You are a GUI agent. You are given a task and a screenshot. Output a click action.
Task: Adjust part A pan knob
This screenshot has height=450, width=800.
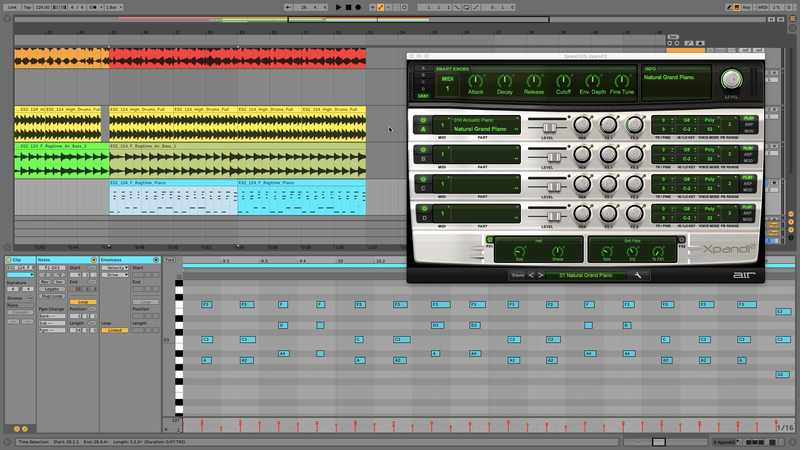(582, 124)
